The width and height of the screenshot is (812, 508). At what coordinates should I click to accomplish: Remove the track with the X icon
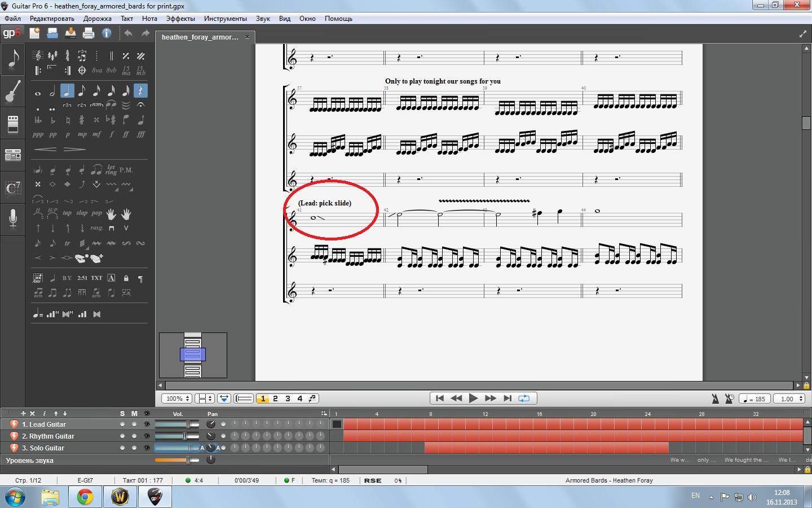point(32,414)
